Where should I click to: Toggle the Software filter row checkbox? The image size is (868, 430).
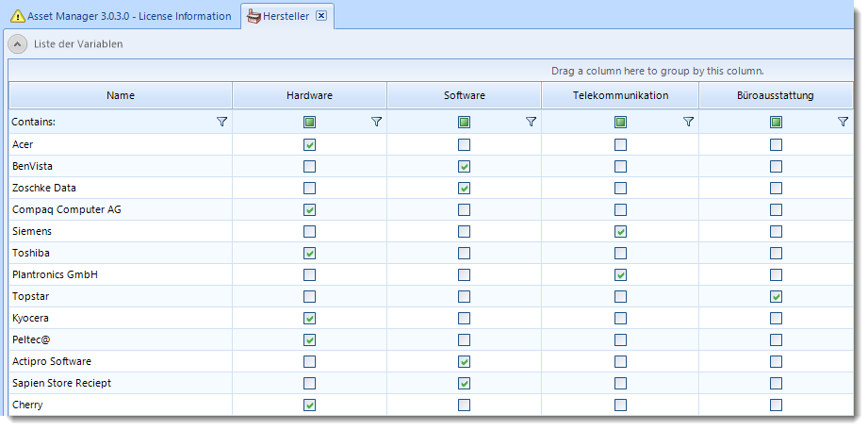click(x=464, y=122)
